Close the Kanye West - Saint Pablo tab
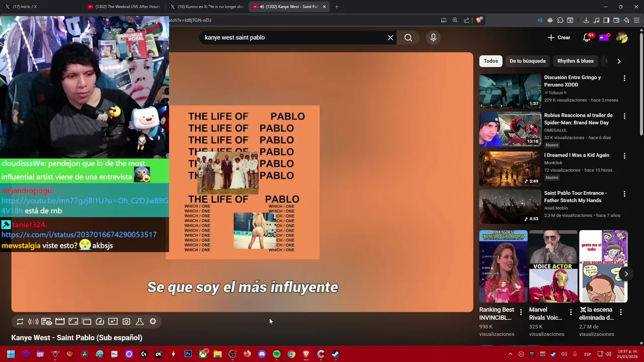The width and height of the screenshot is (644, 362). pyautogui.click(x=324, y=7)
